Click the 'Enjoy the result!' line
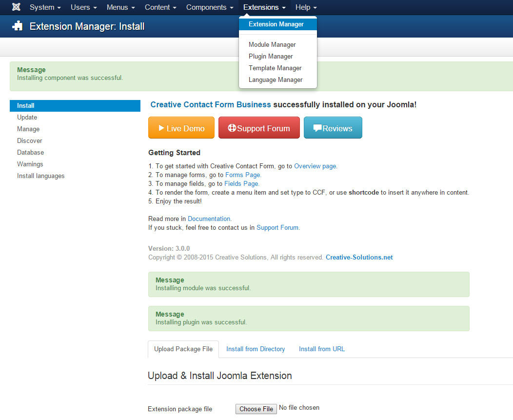 tap(178, 201)
